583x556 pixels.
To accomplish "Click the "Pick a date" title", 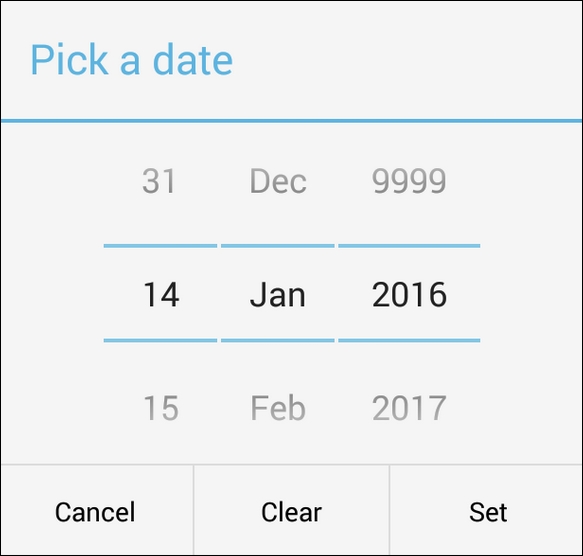I will click(x=131, y=60).
